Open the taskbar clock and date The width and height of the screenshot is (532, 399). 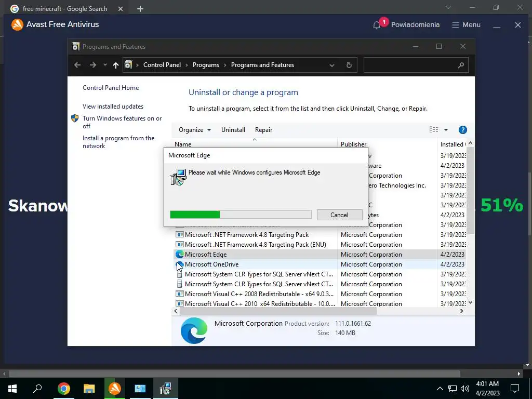[x=487, y=389]
